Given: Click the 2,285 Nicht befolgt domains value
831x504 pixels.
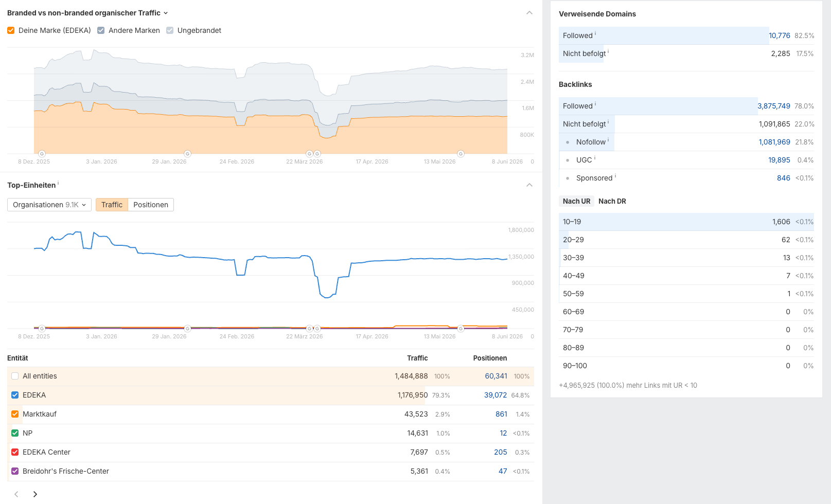Looking at the screenshot, I should (781, 53).
